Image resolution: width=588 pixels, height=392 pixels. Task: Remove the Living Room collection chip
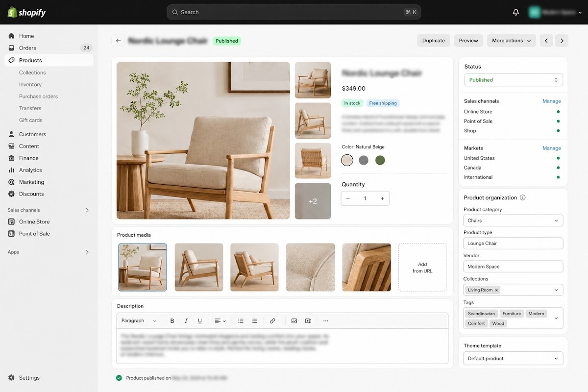(x=496, y=290)
